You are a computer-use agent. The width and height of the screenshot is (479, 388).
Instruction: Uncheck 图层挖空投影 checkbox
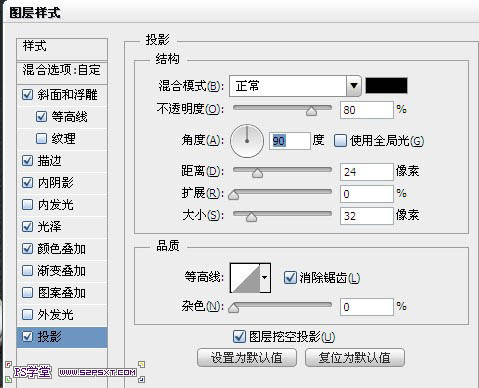pyautogui.click(x=239, y=336)
